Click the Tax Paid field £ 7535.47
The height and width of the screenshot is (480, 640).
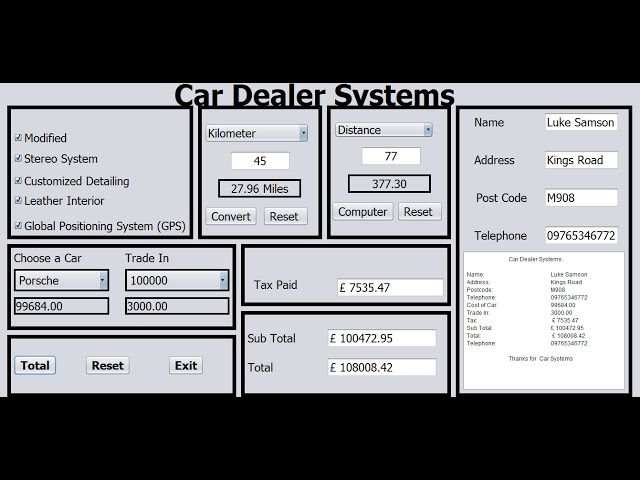click(x=390, y=287)
